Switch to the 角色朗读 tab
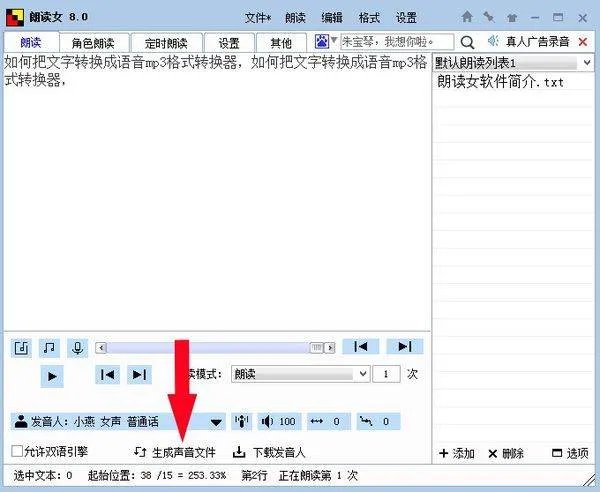 (x=93, y=43)
